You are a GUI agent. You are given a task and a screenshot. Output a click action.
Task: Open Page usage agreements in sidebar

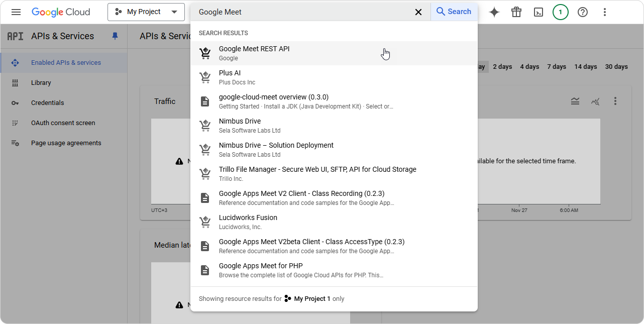click(x=64, y=143)
